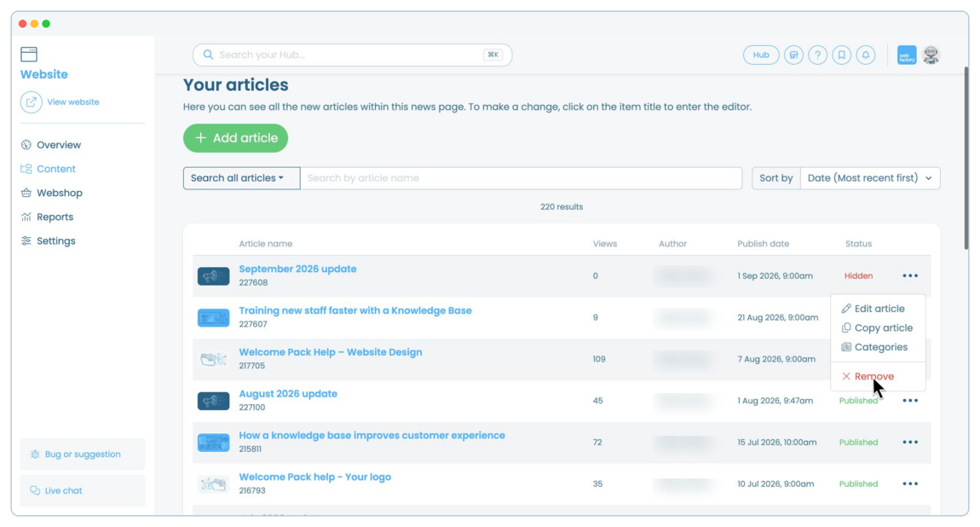This screenshot has height=527, width=980.
Task: Click the Website heading in sidebar
Action: click(x=43, y=74)
